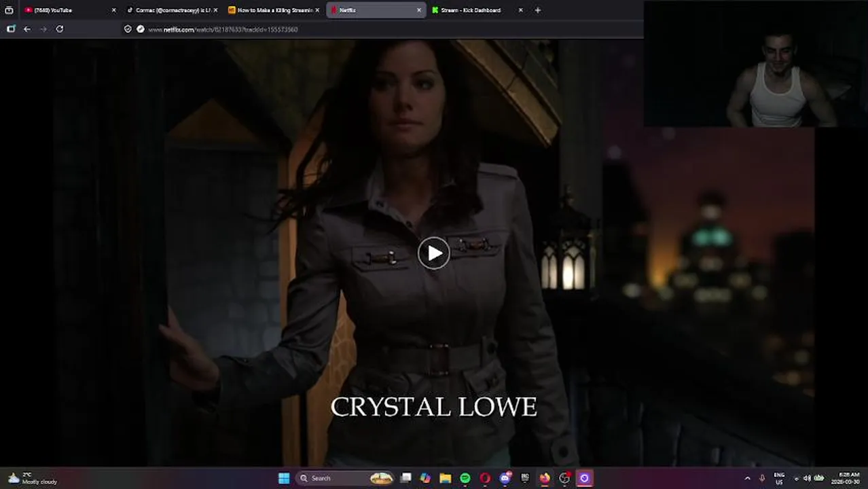The height and width of the screenshot is (489, 868).
Task: Close the Netflix tab
Action: (419, 10)
